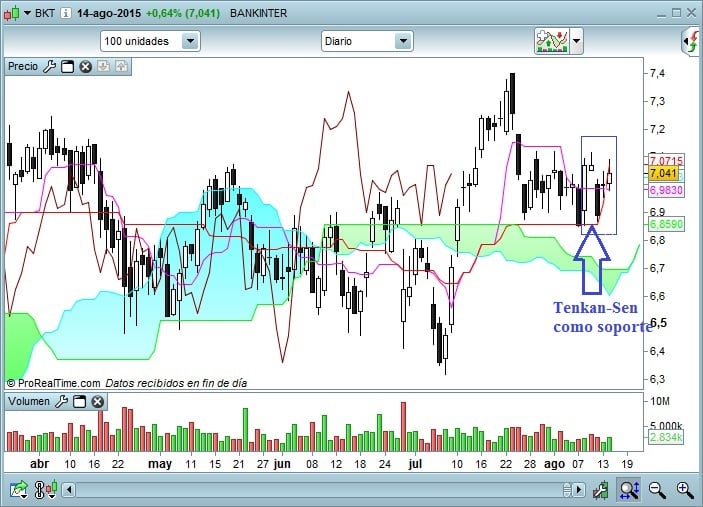Viewport: 703px width, 507px height.
Task: Click the red and green arrows tab on right edge
Action: (x=692, y=42)
